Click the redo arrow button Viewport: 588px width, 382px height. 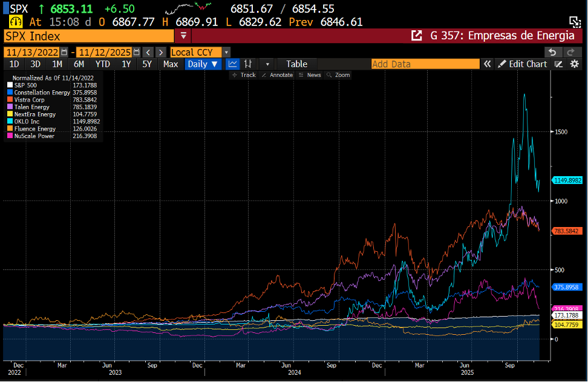[x=570, y=52]
